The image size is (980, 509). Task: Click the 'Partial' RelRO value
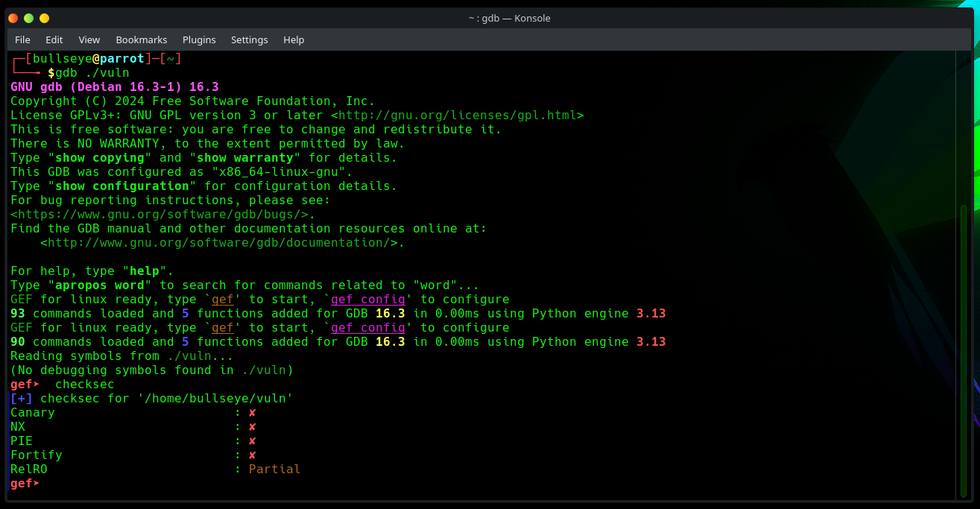pos(275,470)
